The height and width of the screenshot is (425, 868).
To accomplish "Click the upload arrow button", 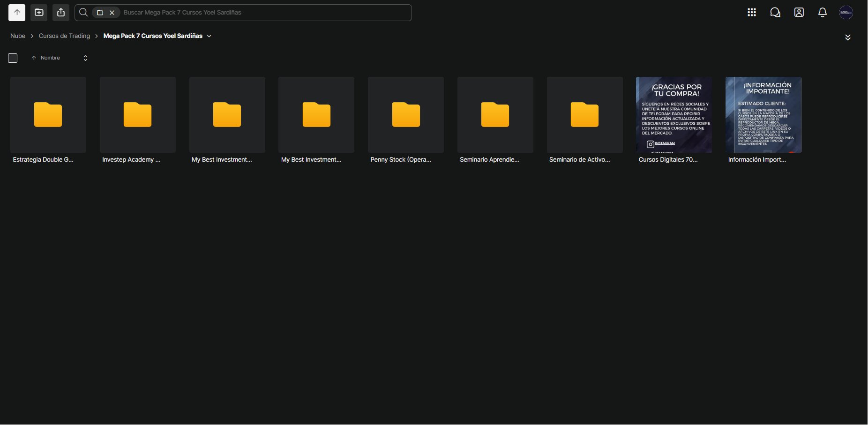I will pyautogui.click(x=17, y=13).
